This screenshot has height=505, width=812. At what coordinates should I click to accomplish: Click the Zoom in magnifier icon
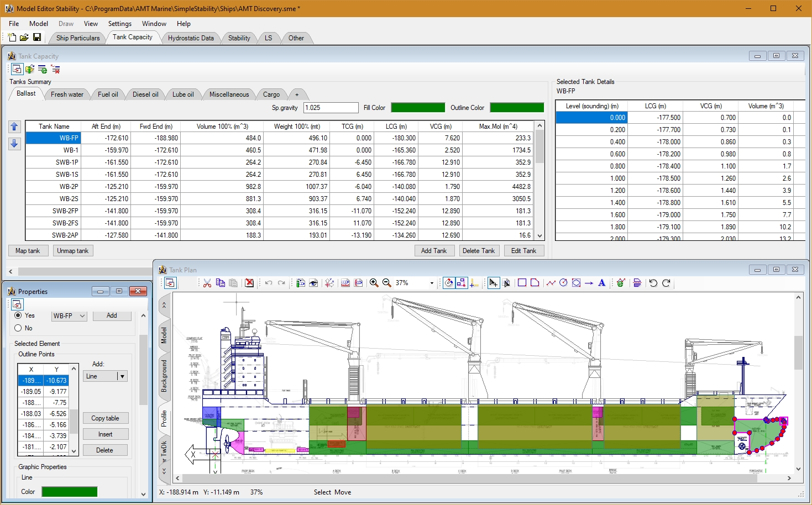point(374,283)
